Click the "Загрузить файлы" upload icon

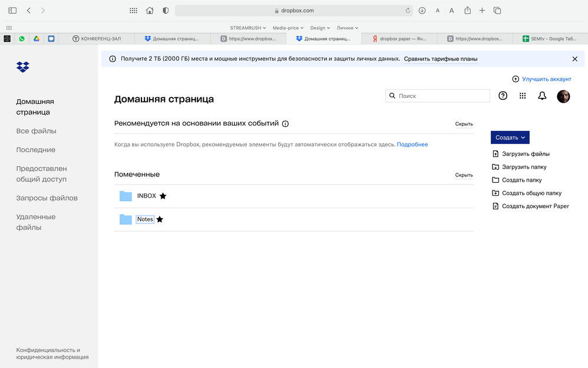tap(495, 154)
